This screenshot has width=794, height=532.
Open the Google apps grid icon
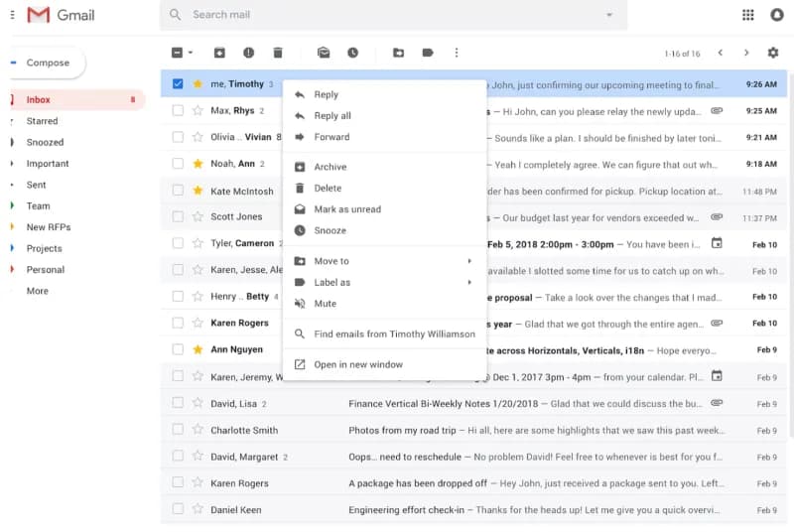tap(748, 14)
